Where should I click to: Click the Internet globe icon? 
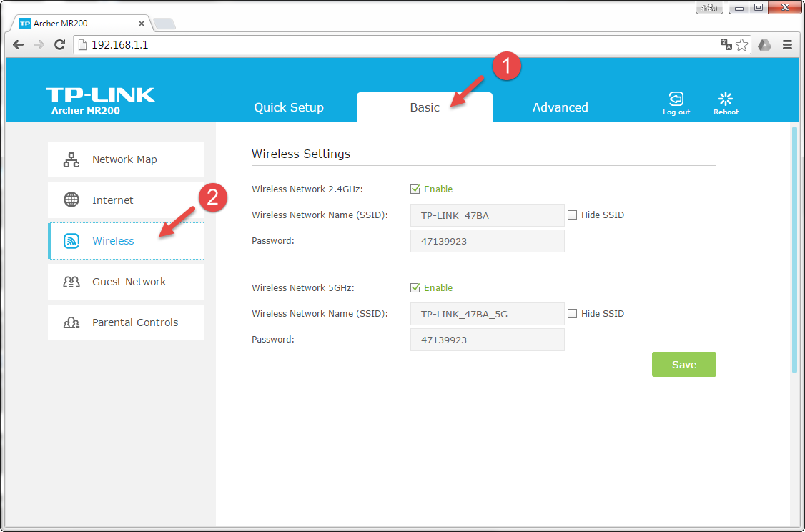[71, 199]
